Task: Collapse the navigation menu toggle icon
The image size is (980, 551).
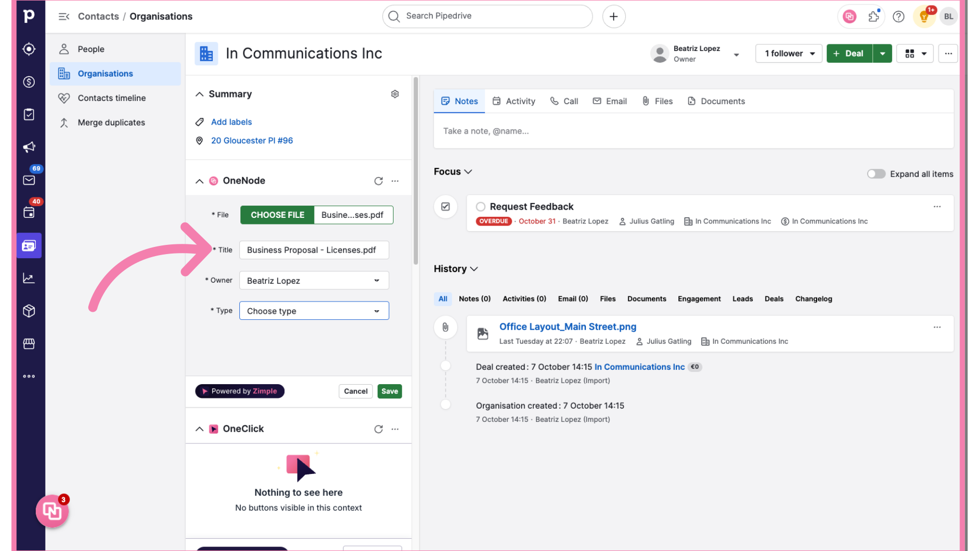Action: pos(64,16)
